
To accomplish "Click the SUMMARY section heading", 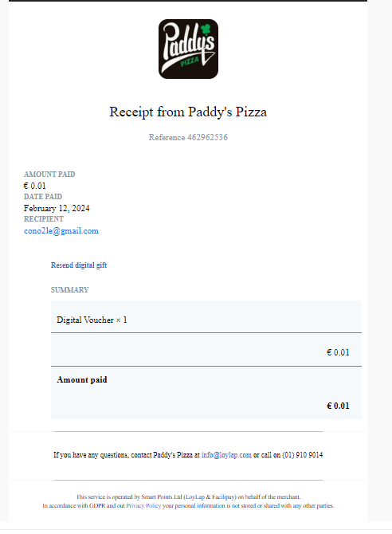I will tap(70, 290).
